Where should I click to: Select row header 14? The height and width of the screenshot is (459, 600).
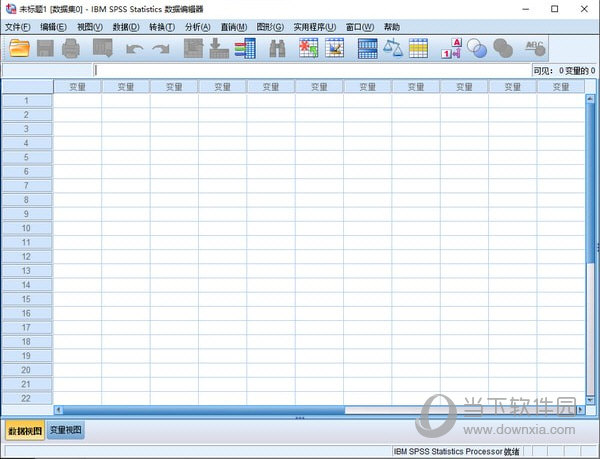pyautogui.click(x=27, y=285)
